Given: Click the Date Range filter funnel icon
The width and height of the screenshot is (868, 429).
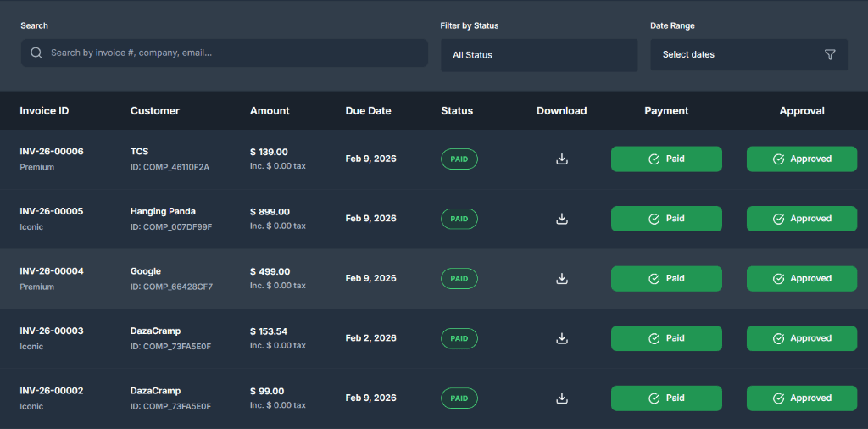Looking at the screenshot, I should (x=829, y=54).
